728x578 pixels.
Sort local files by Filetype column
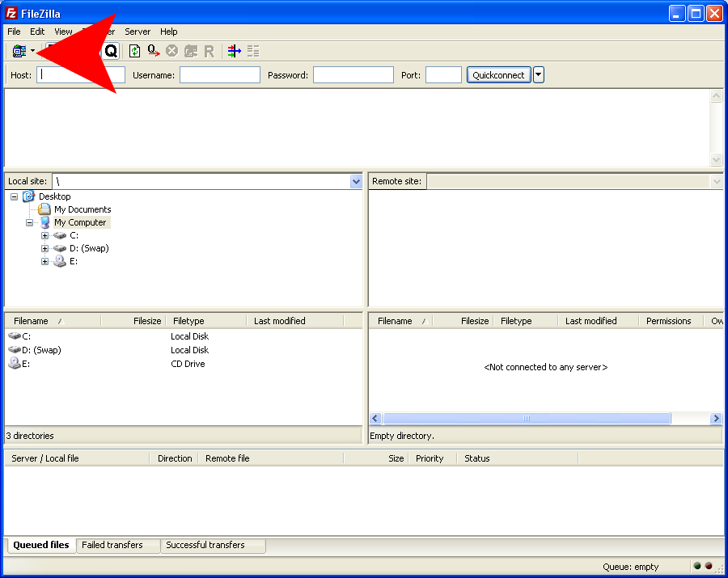point(206,321)
